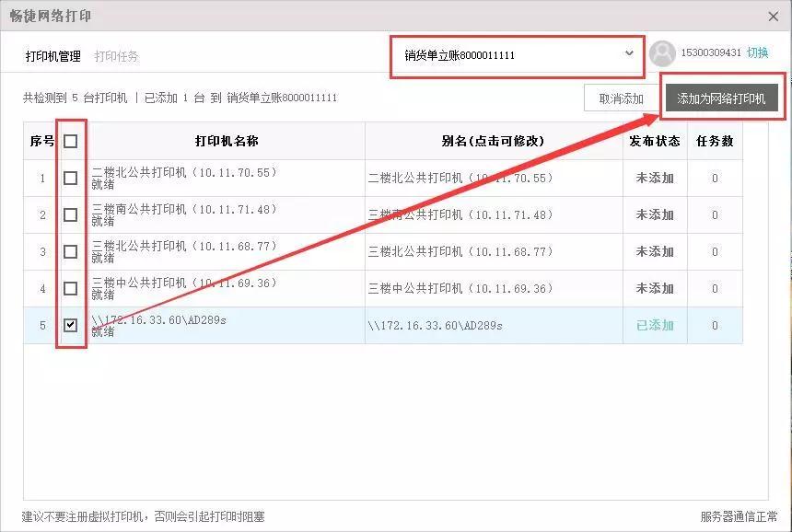Click the 任务数 column header

(715, 141)
